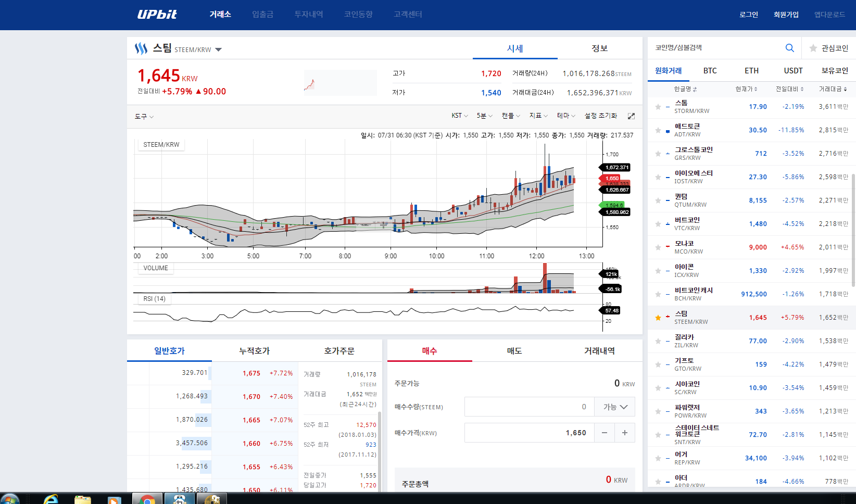This screenshot has height=504, width=856.
Task: Open the 고객센터 nav menu
Action: 408,15
